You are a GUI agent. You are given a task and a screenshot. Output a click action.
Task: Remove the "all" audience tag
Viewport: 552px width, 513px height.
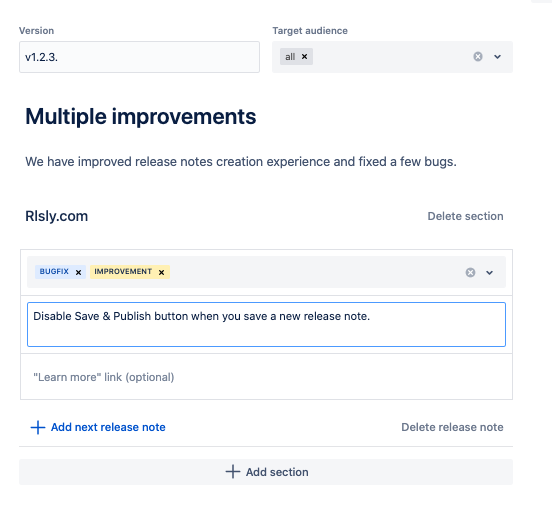[305, 57]
